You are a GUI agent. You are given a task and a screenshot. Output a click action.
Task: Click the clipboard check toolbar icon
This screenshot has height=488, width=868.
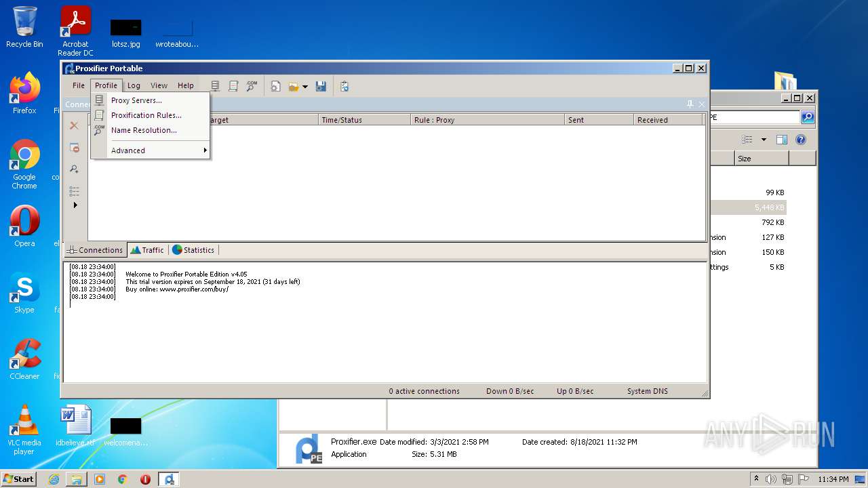click(x=344, y=86)
